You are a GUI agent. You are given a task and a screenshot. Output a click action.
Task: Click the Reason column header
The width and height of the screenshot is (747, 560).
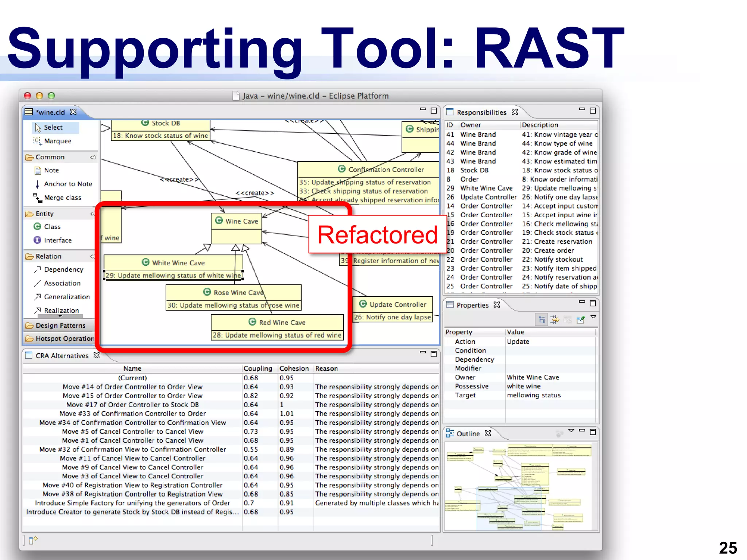click(x=377, y=368)
